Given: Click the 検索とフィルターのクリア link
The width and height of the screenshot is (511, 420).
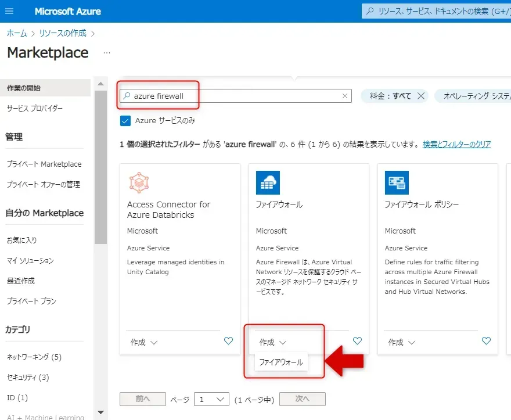Looking at the screenshot, I should (x=456, y=144).
